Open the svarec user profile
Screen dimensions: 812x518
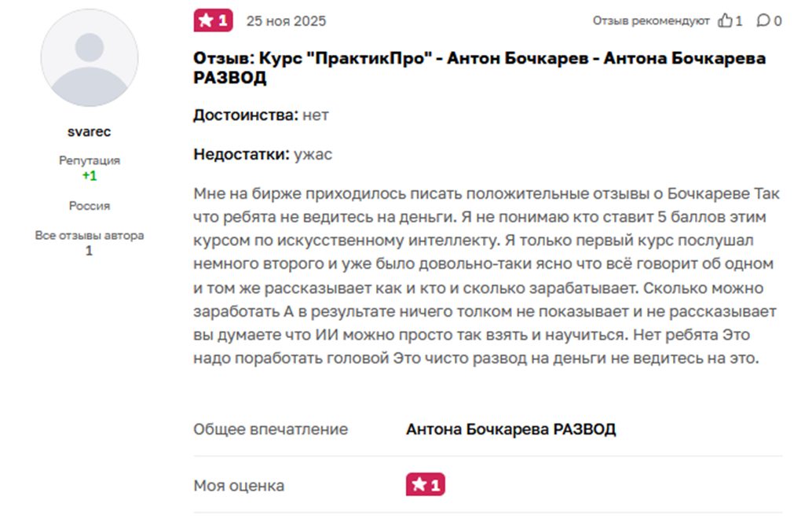(x=89, y=131)
